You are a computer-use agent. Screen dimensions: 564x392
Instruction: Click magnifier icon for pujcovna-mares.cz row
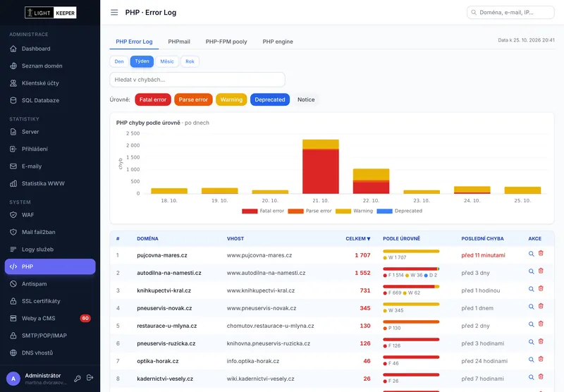pyautogui.click(x=531, y=254)
